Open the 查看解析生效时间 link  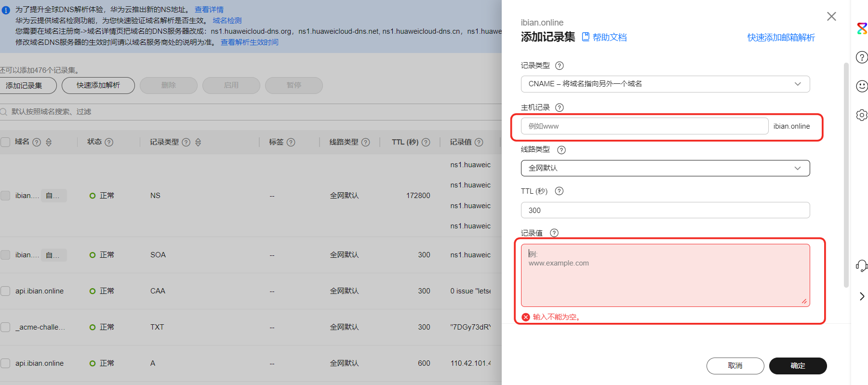click(249, 42)
